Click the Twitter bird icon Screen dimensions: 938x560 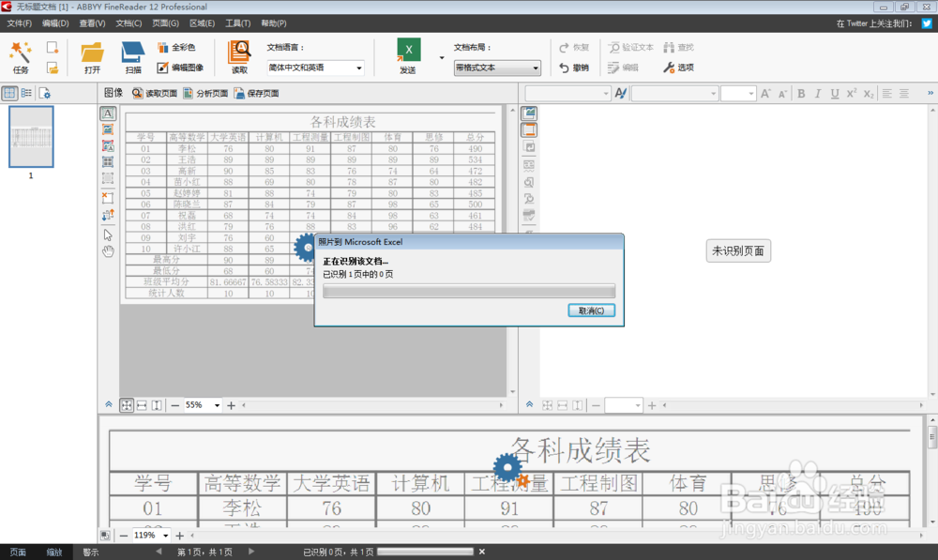[927, 23]
